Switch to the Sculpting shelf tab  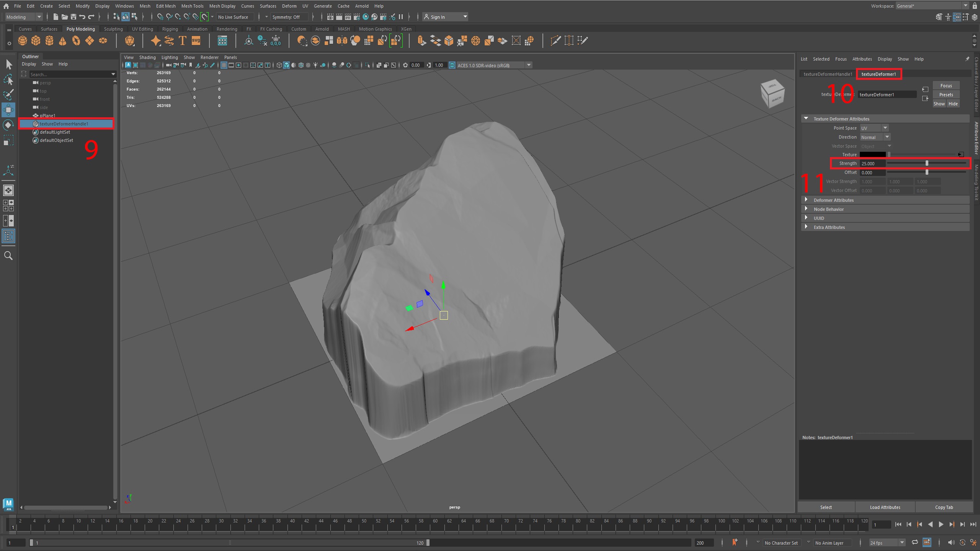(x=113, y=29)
